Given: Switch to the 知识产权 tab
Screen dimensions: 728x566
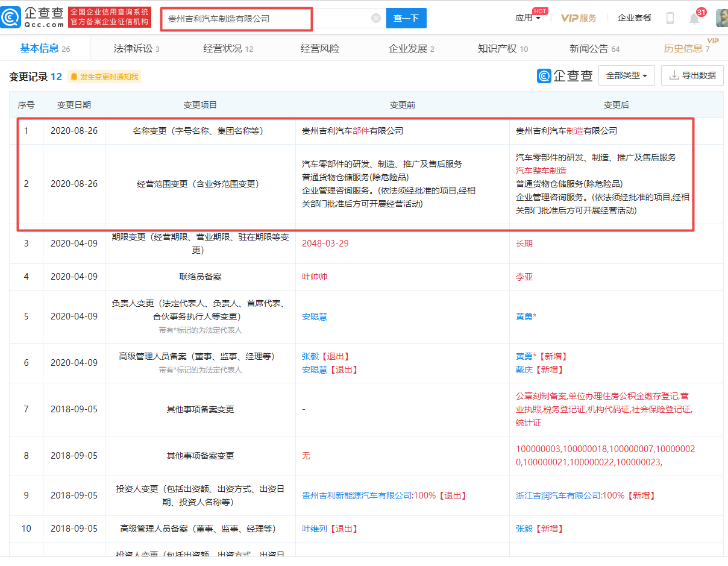Looking at the screenshot, I should pos(503,49).
